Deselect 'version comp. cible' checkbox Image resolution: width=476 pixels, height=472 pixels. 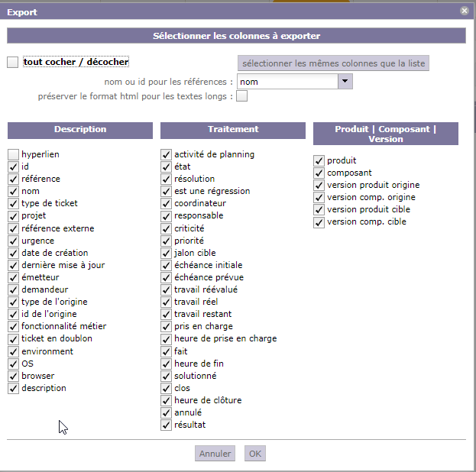319,222
